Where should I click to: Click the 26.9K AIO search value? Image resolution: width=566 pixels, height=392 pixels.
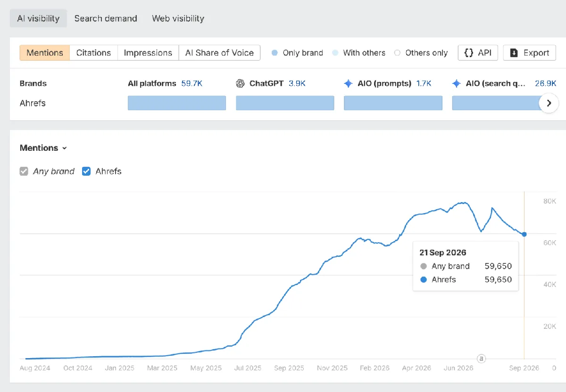[546, 83]
